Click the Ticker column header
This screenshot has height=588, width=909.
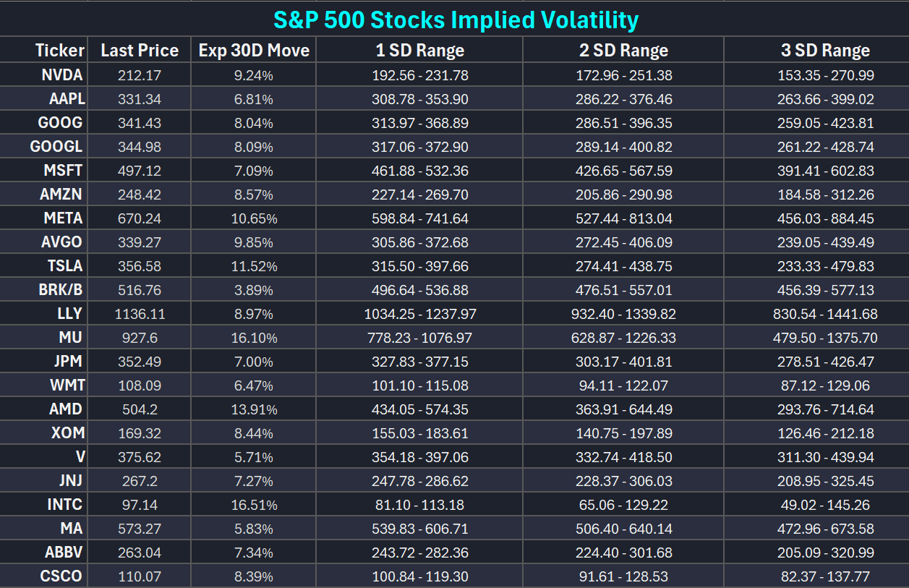pyautogui.click(x=60, y=51)
